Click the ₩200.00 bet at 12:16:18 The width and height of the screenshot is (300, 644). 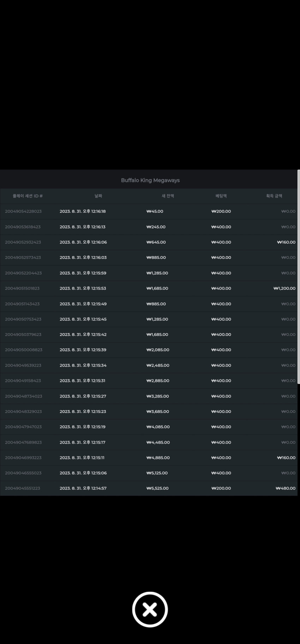pyautogui.click(x=221, y=211)
